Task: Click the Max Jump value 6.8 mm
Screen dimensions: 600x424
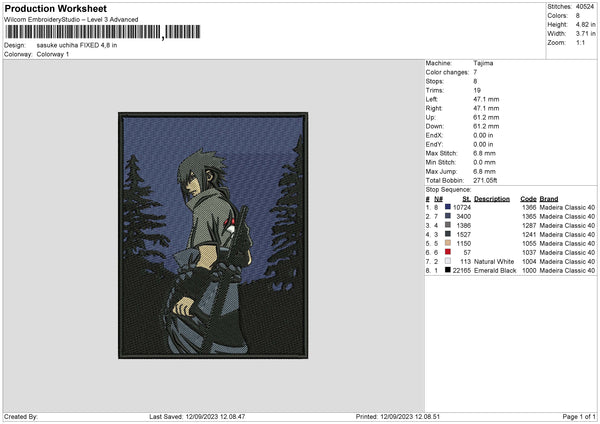Action: pos(484,171)
